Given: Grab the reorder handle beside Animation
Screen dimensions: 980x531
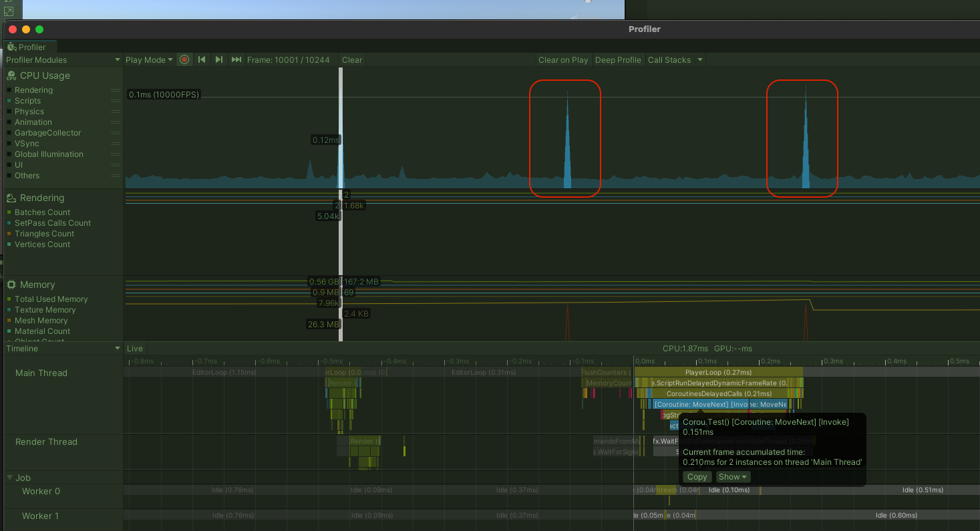Looking at the screenshot, I should click(x=116, y=122).
